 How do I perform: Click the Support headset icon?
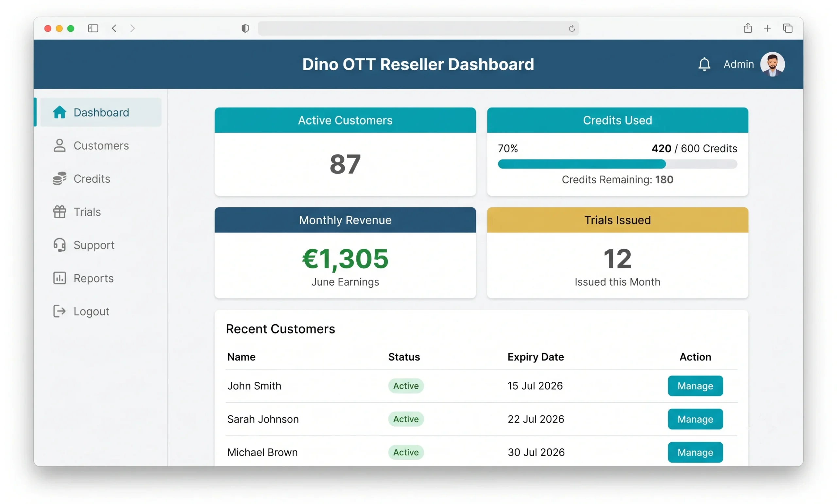point(60,245)
